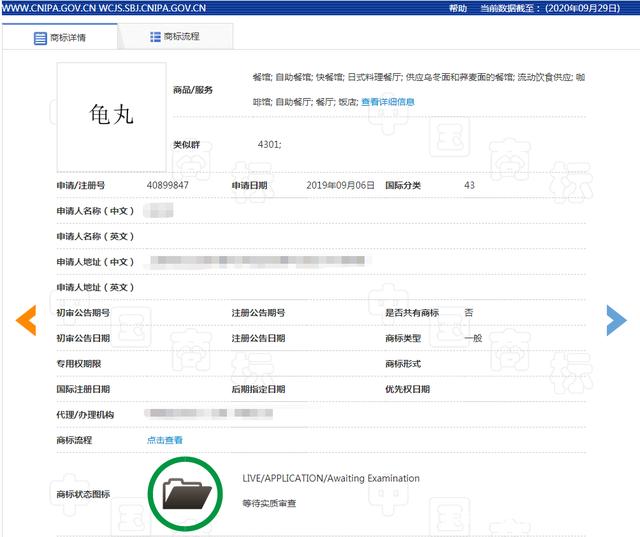Click the similar group code 4301

tap(269, 145)
